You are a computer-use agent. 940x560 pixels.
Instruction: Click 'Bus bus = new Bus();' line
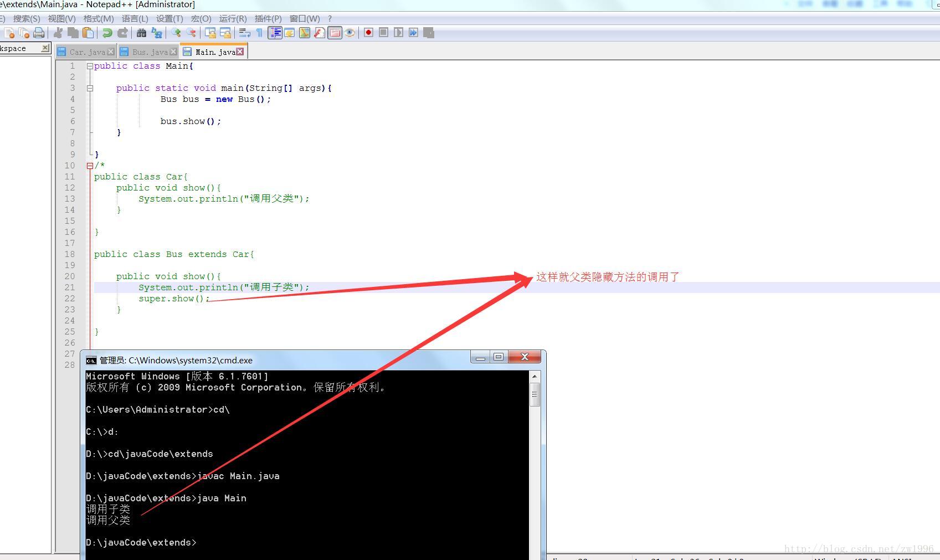point(216,99)
